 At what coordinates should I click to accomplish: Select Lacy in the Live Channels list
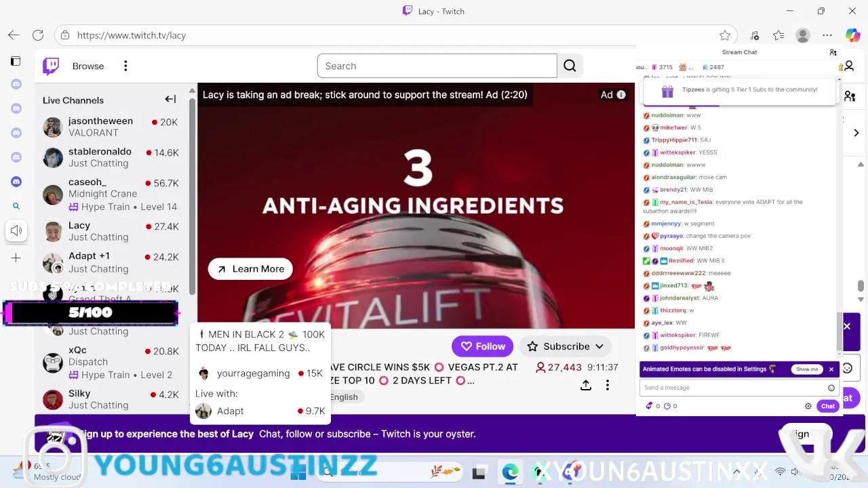111,231
